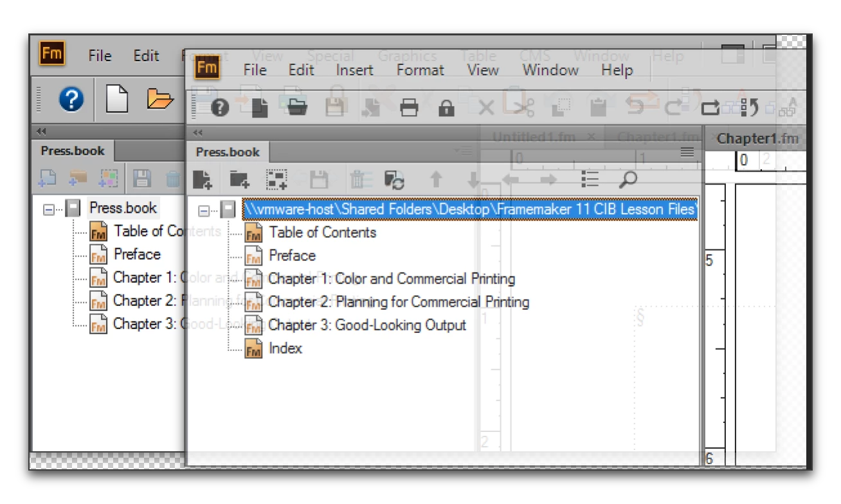
Task: Click the Redo arrow icon in front window toolbar
Action: point(673,107)
